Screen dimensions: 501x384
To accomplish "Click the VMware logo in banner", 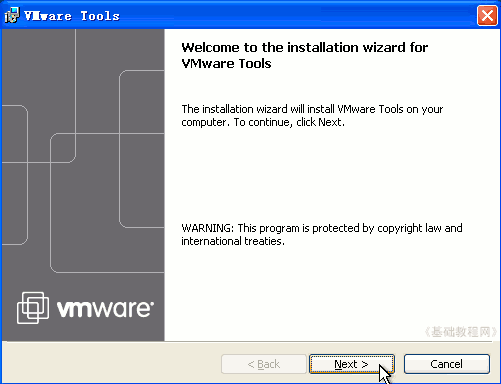I will point(85,308).
